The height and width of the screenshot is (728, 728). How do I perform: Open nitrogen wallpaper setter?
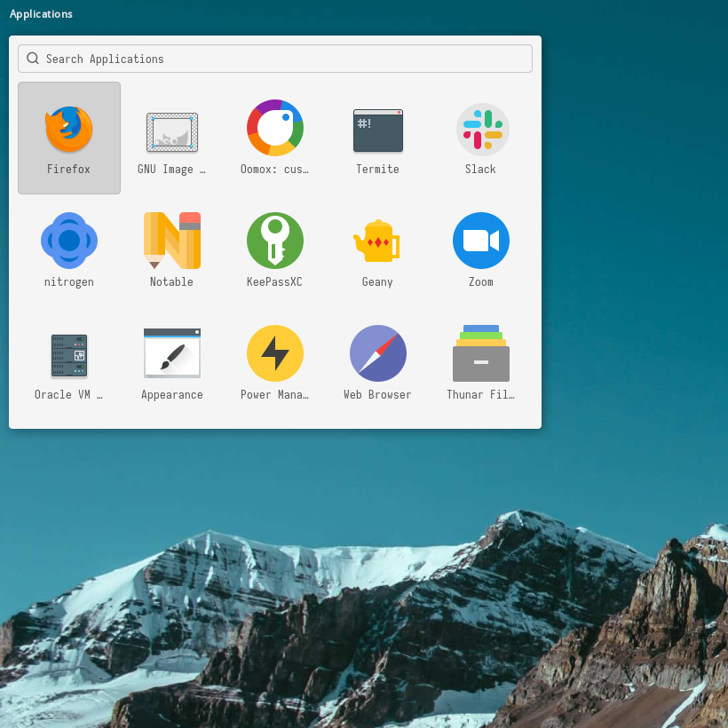click(69, 241)
